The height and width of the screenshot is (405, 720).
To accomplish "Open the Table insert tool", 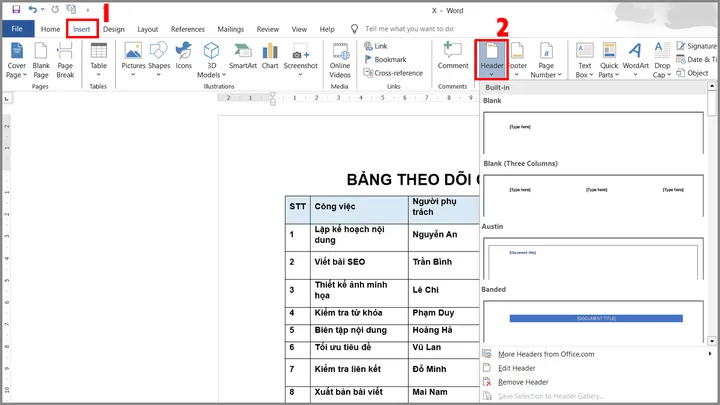I will click(98, 59).
